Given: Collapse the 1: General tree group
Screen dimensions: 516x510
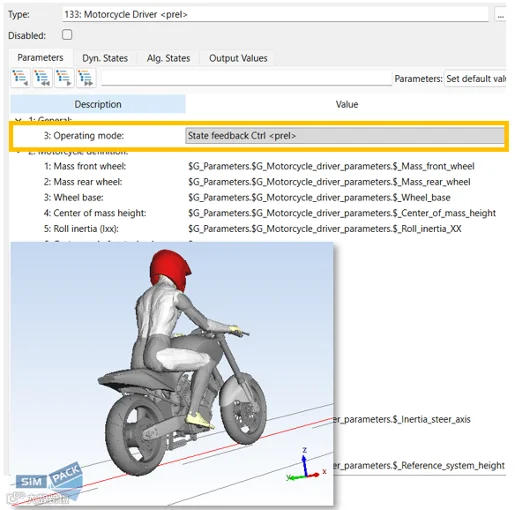Looking at the screenshot, I should [18, 120].
